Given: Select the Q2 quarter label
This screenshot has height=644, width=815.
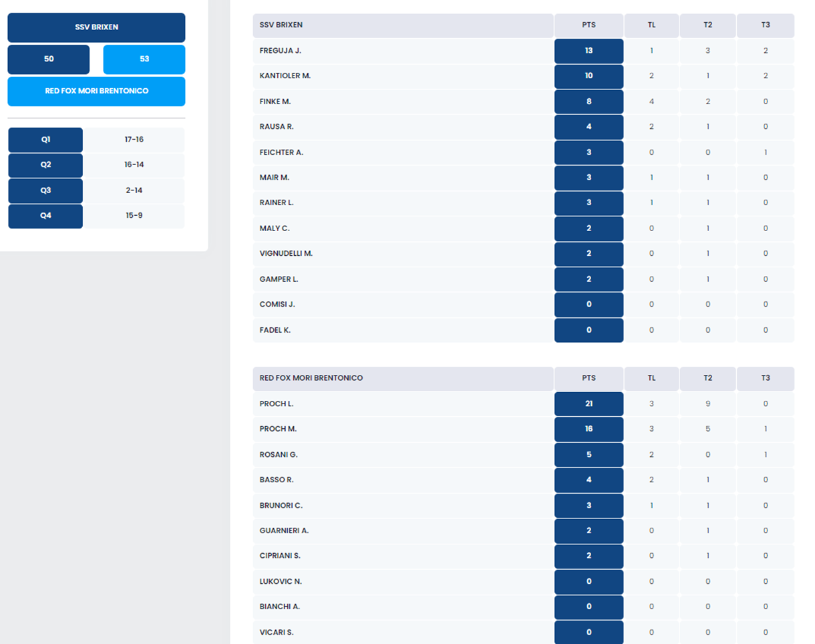Looking at the screenshot, I should pos(45,165).
